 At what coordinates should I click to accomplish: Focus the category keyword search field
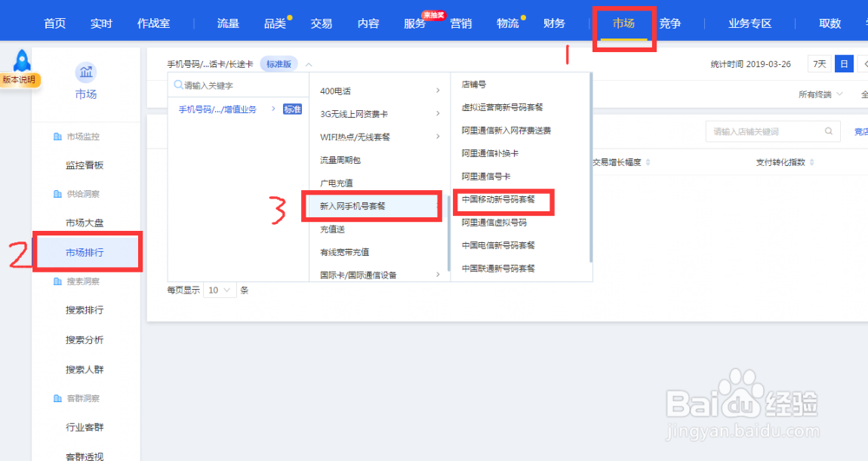tap(238, 85)
